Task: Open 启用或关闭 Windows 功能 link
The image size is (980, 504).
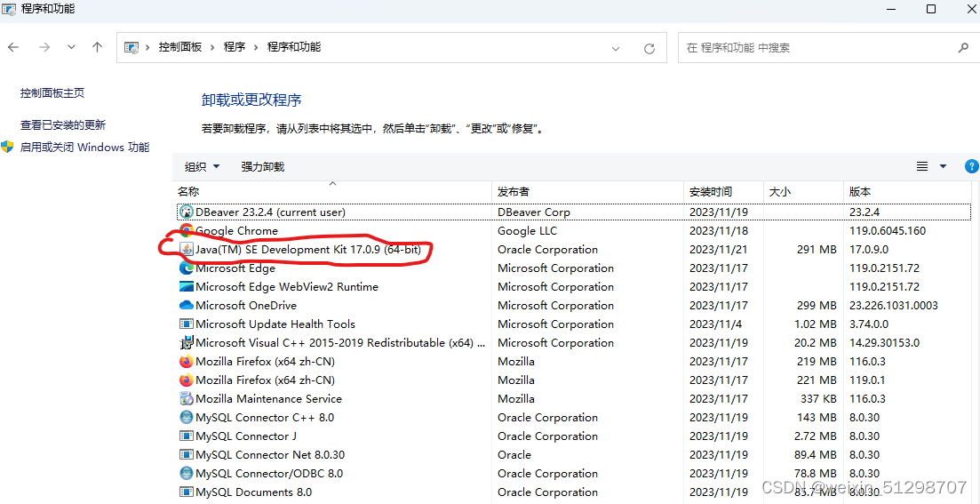Action: point(85,148)
